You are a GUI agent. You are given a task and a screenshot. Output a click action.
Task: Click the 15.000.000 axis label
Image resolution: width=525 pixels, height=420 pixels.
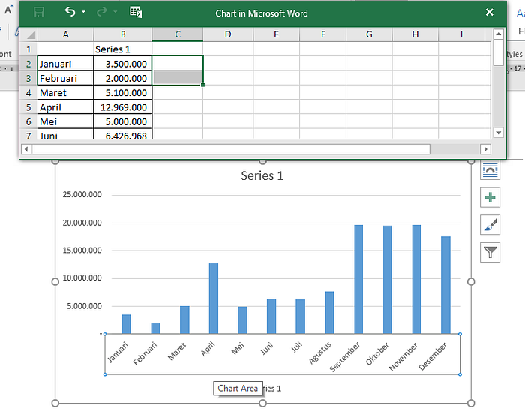pyautogui.click(x=82, y=250)
